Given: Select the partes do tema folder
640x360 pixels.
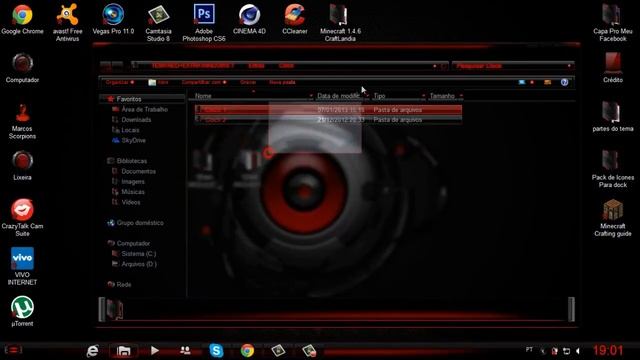Looking at the screenshot, I should tap(613, 116).
